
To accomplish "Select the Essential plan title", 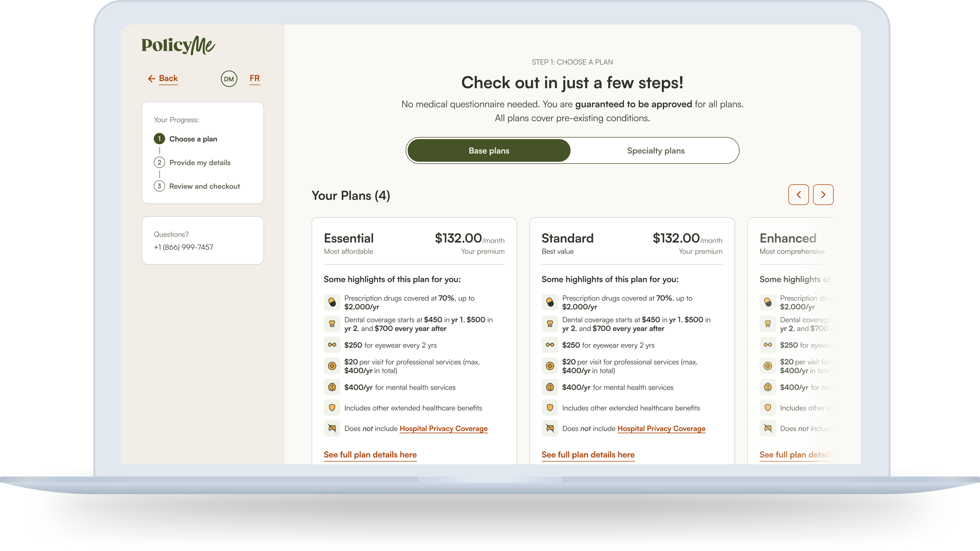I will click(349, 238).
